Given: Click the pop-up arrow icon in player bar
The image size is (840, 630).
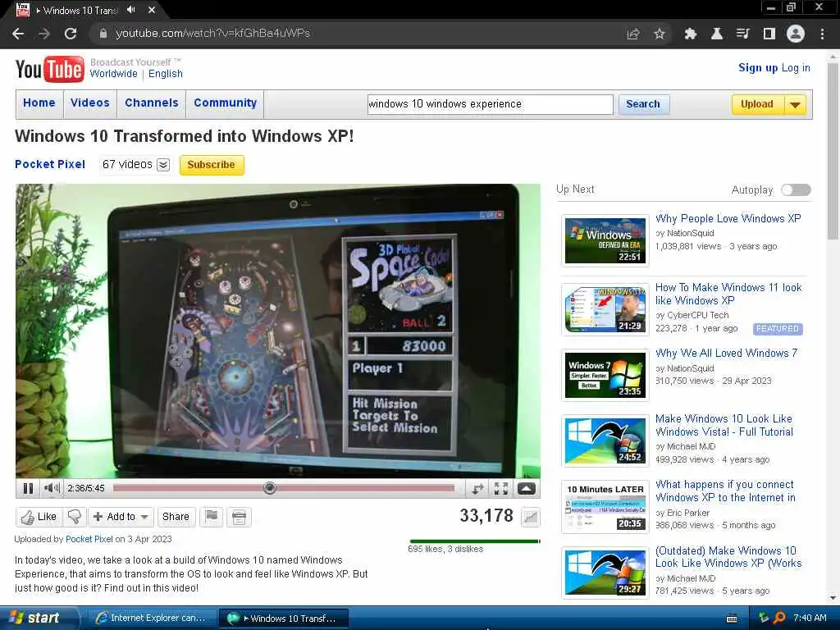Looking at the screenshot, I should coord(526,489).
